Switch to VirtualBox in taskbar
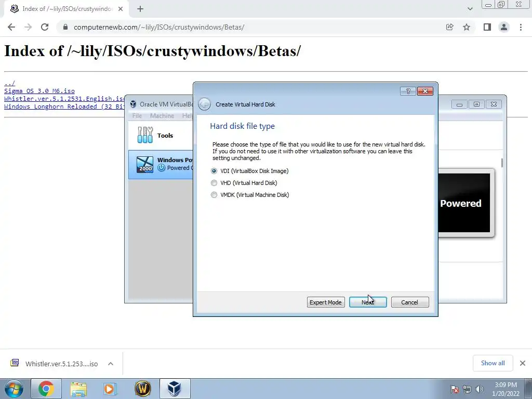Screen dimensions: 532x399 175,389
